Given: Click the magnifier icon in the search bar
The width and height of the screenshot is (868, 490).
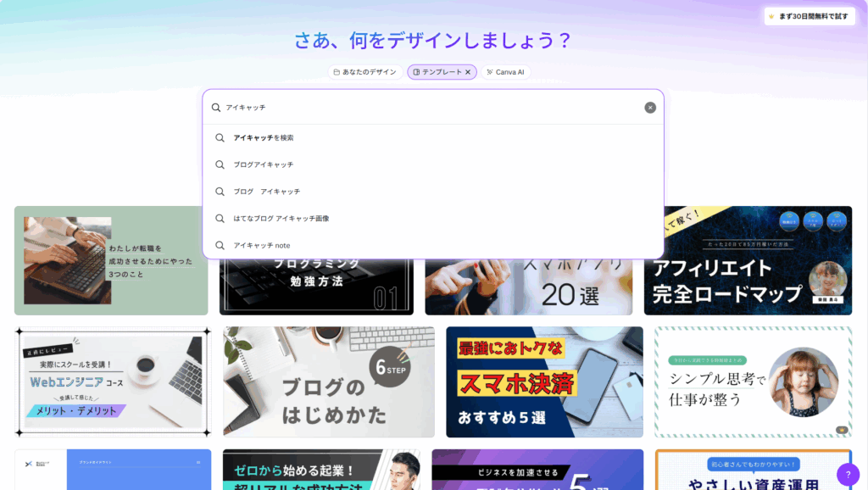Looking at the screenshot, I should click(216, 108).
